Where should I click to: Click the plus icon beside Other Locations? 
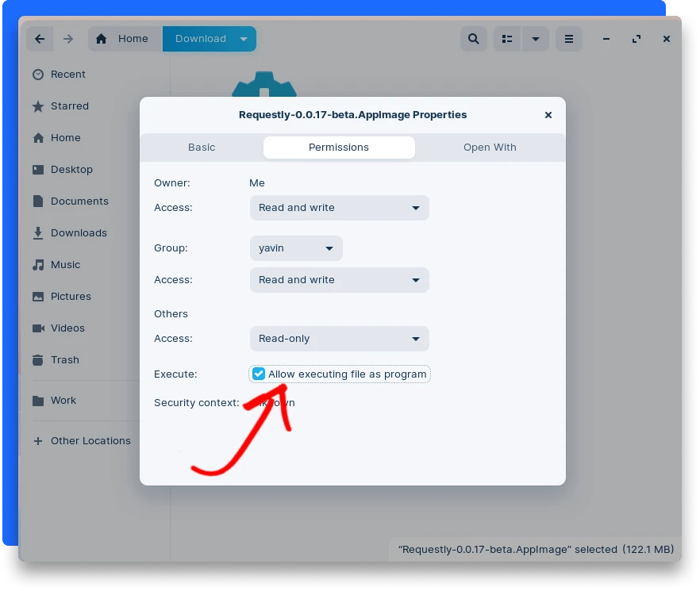coord(38,441)
